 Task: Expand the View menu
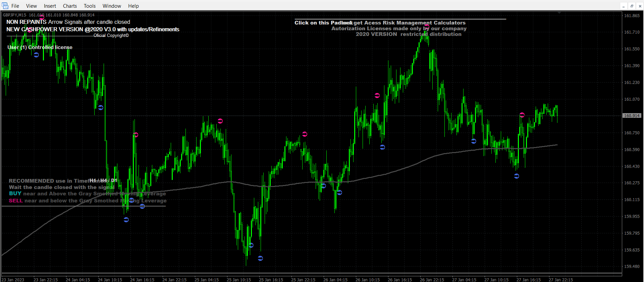coord(32,6)
